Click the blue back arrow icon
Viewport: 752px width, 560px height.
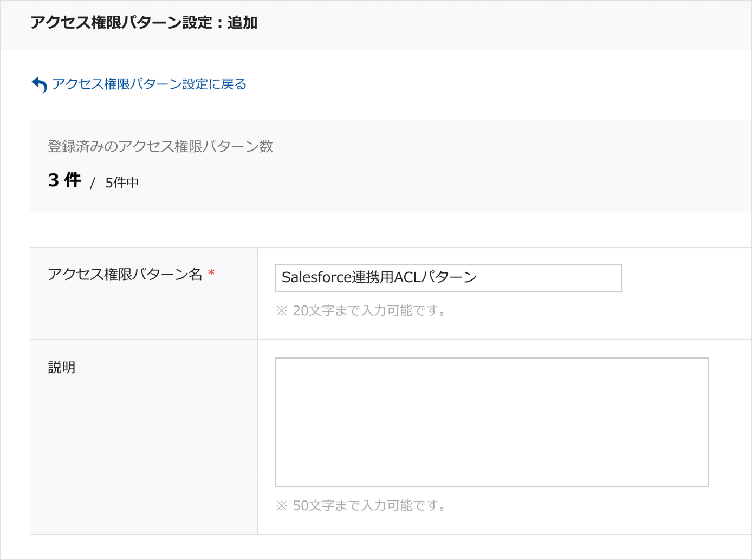pyautogui.click(x=39, y=84)
